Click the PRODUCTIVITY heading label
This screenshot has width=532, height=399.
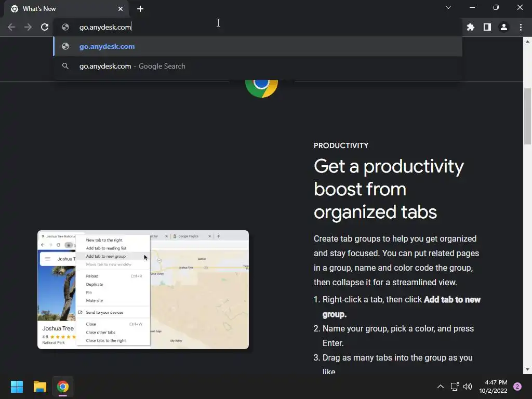point(341,145)
